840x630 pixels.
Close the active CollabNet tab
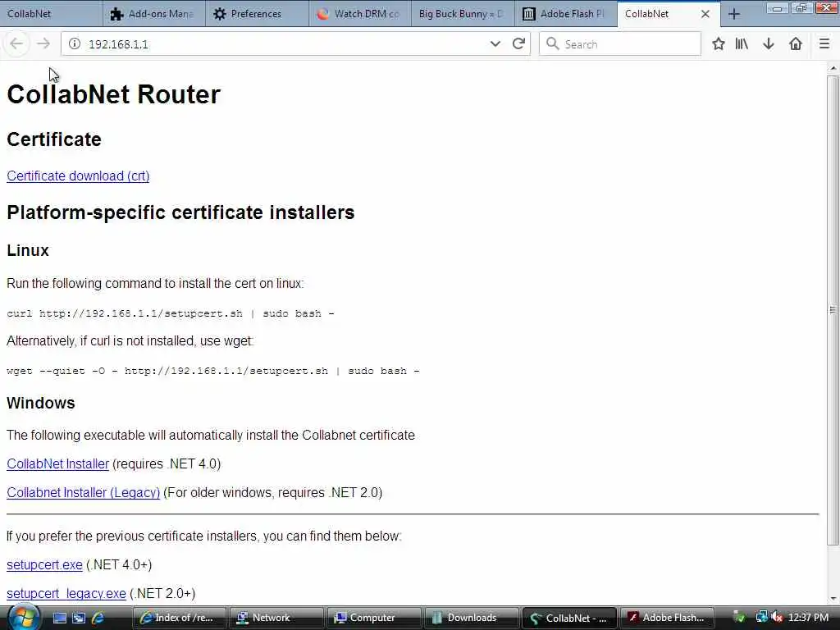pyautogui.click(x=705, y=14)
